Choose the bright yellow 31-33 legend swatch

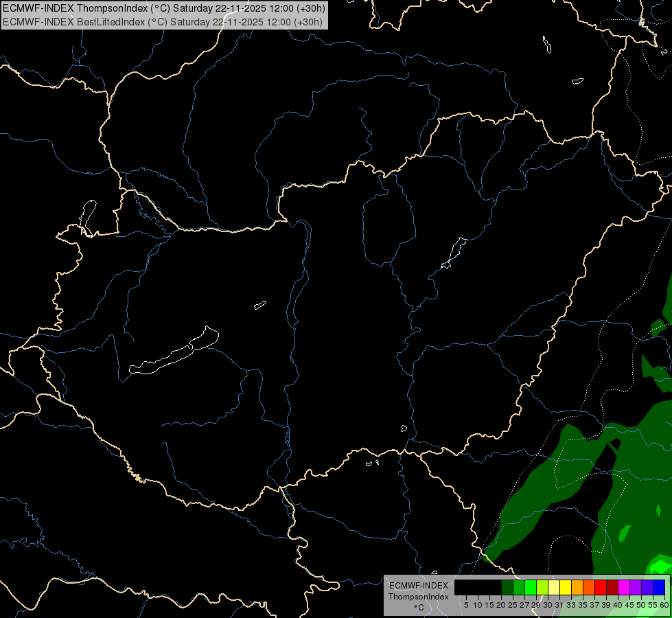(566, 587)
